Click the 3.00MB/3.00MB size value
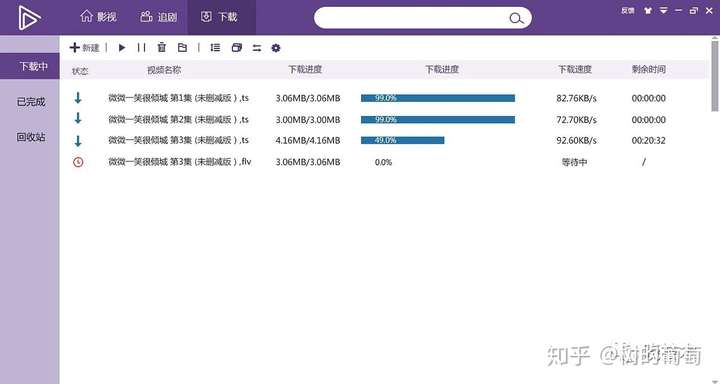720x384 pixels. [308, 119]
